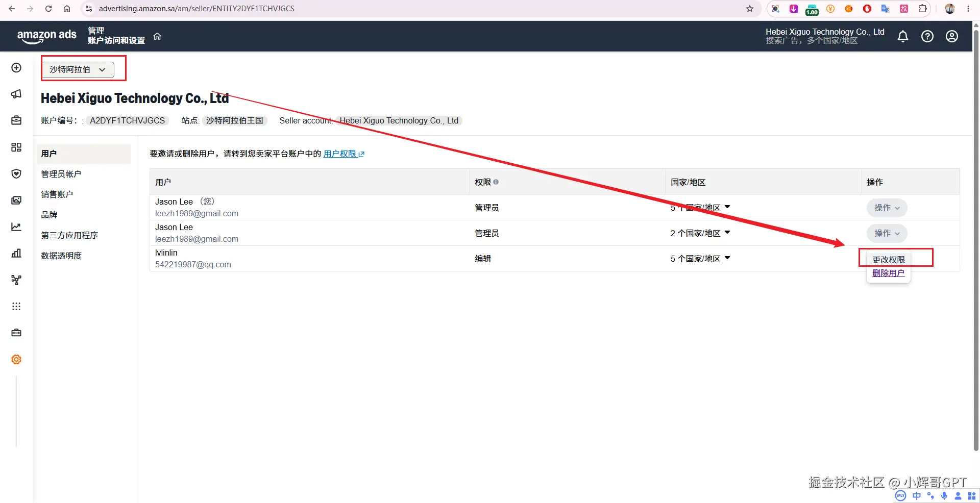The image size is (980, 503).
Task: Bookmark this page with the star icon
Action: (x=750, y=9)
